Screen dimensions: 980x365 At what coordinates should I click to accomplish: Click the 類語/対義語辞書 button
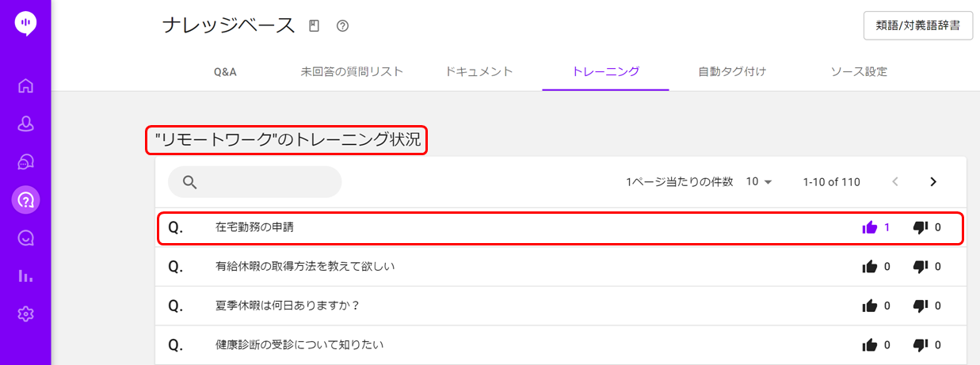[x=918, y=25]
